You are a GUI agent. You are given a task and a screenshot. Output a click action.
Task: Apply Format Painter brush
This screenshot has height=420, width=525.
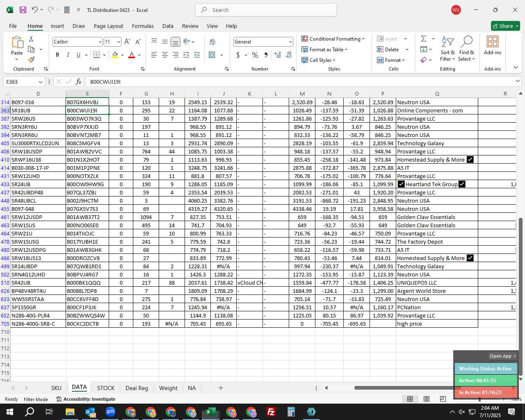[31, 59]
